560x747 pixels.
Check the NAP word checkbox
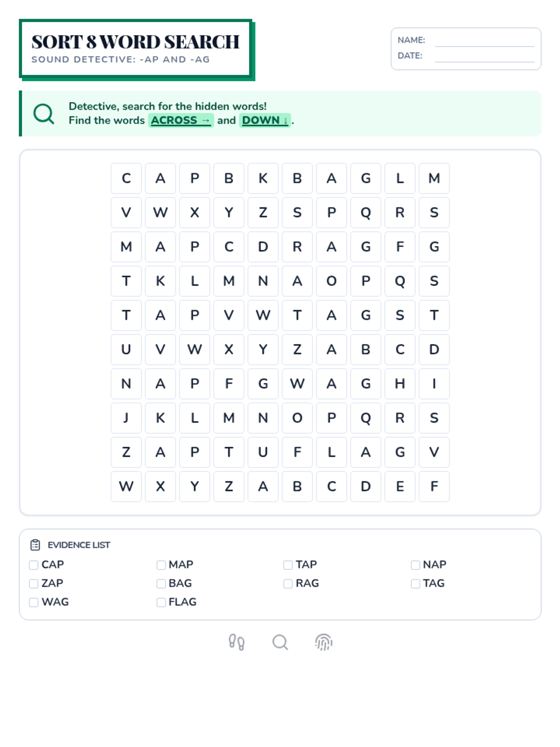pyautogui.click(x=415, y=565)
